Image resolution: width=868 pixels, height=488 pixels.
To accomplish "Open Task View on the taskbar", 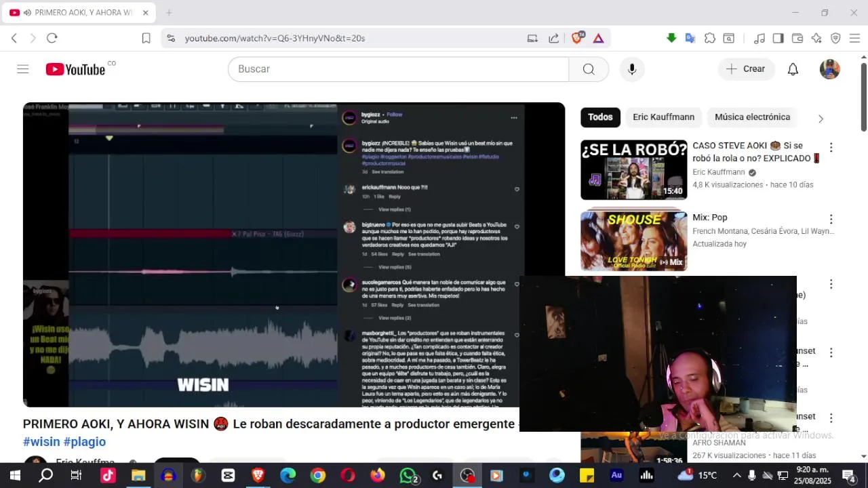I will point(76,476).
